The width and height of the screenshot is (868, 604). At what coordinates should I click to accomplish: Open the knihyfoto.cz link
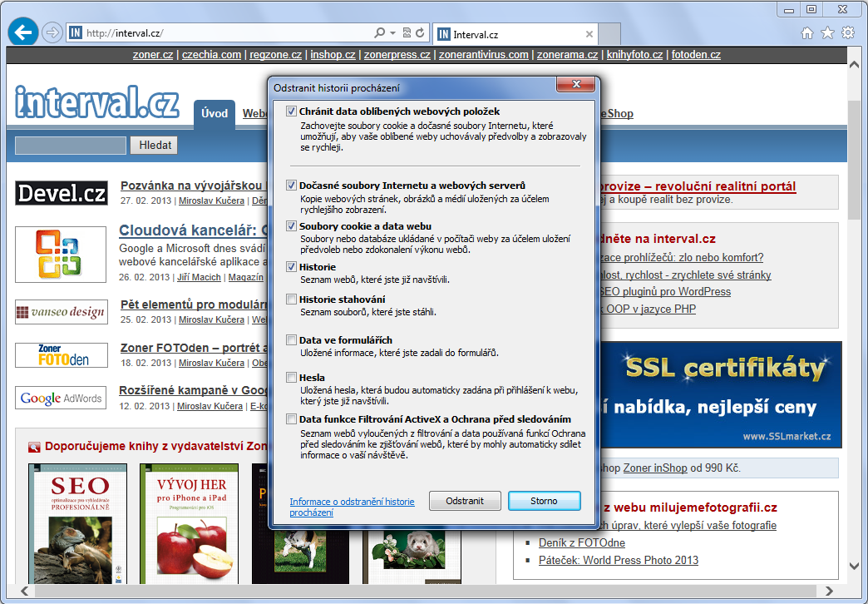tap(634, 55)
